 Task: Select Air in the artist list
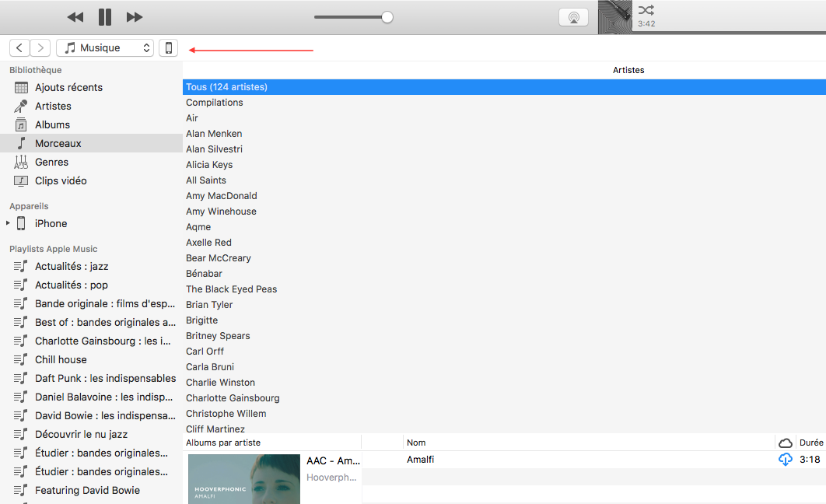504,118
